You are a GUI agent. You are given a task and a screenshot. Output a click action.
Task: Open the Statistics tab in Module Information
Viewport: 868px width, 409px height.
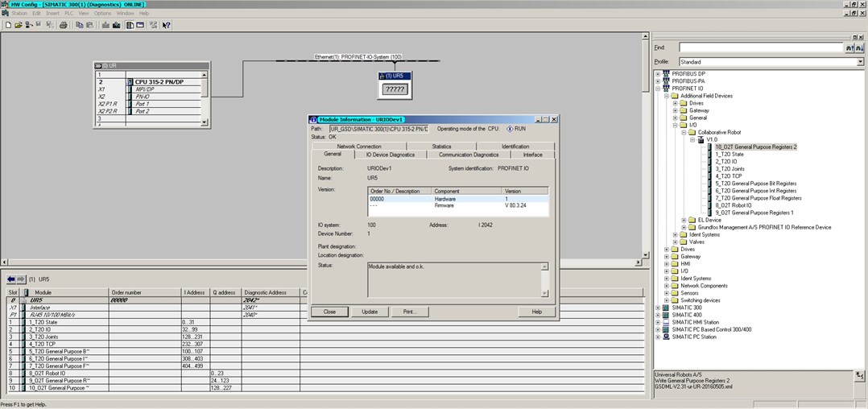pos(441,147)
